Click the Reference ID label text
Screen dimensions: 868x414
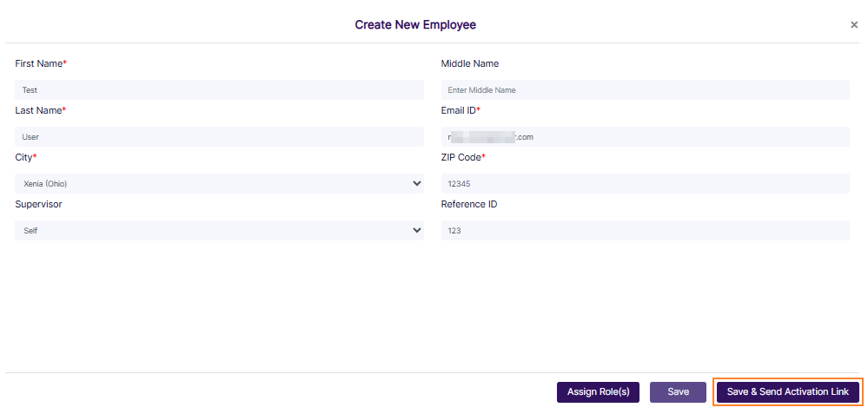click(468, 205)
